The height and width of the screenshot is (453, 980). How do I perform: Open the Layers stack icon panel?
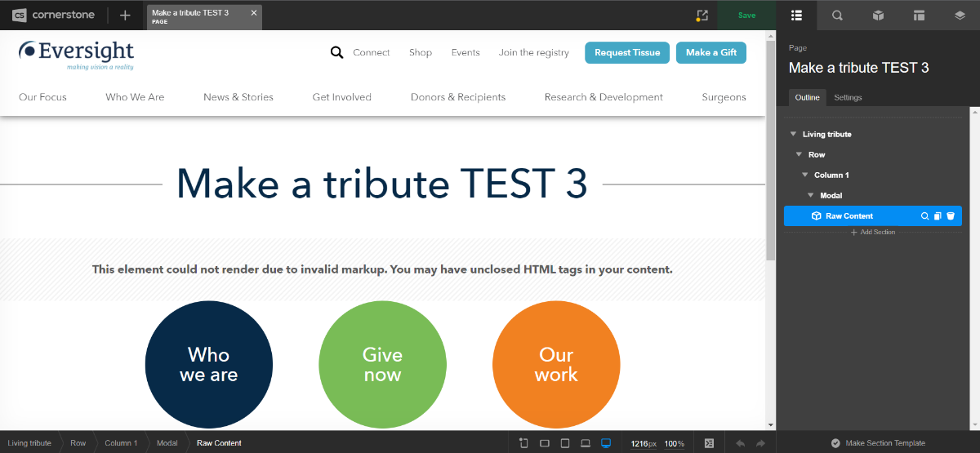coord(960,15)
